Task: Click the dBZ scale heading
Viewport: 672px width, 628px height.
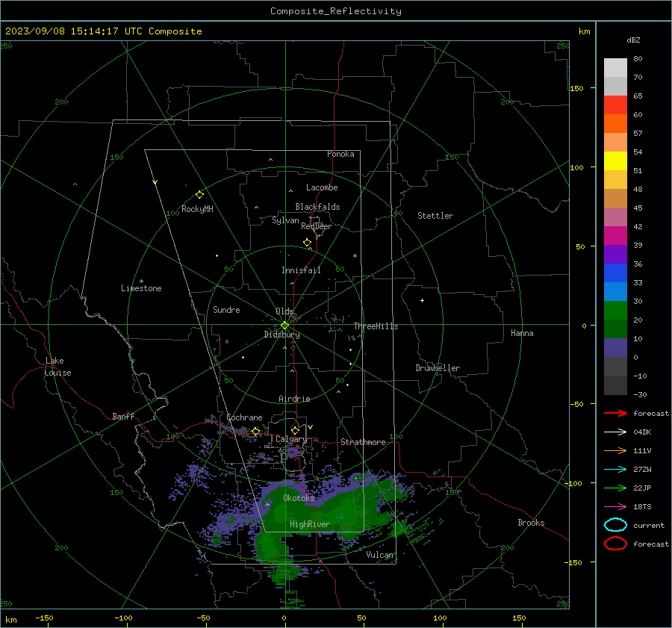Action: click(633, 40)
